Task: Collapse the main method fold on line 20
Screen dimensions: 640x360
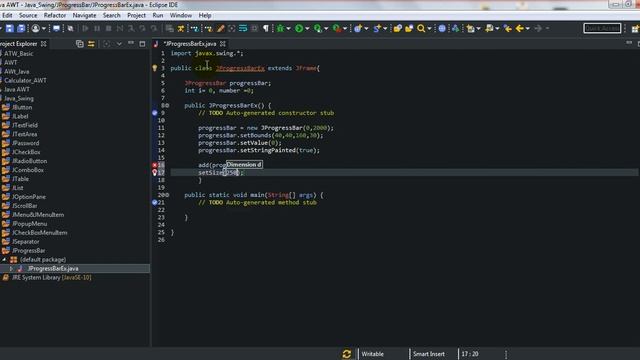Action: point(167,195)
